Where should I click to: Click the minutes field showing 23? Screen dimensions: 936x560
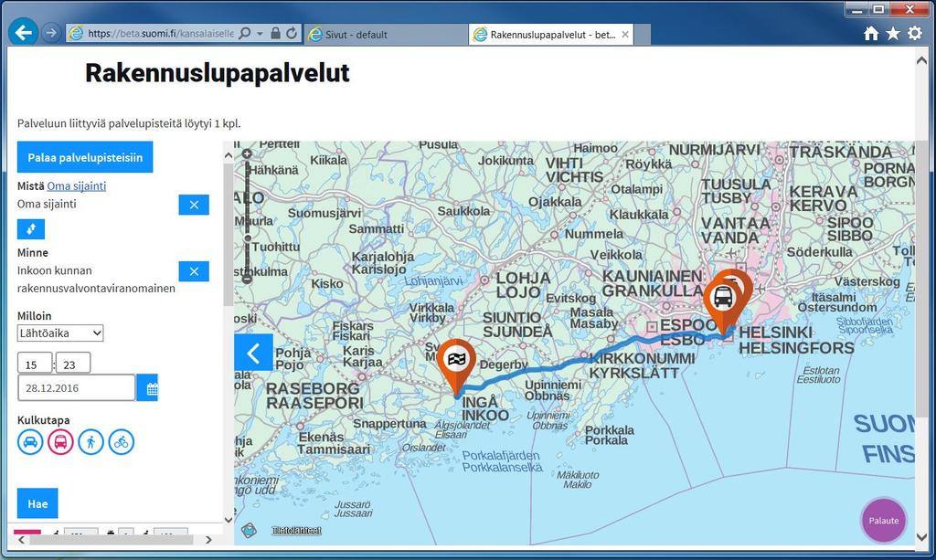[73, 364]
